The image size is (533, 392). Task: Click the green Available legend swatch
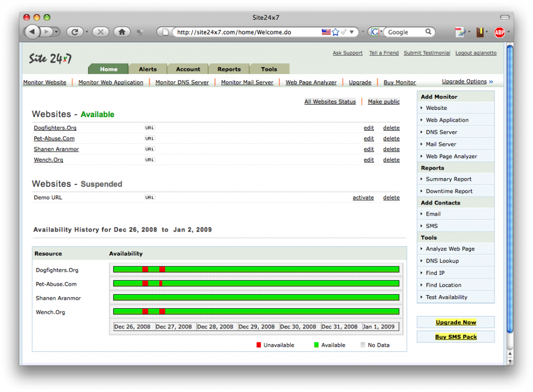(316, 345)
